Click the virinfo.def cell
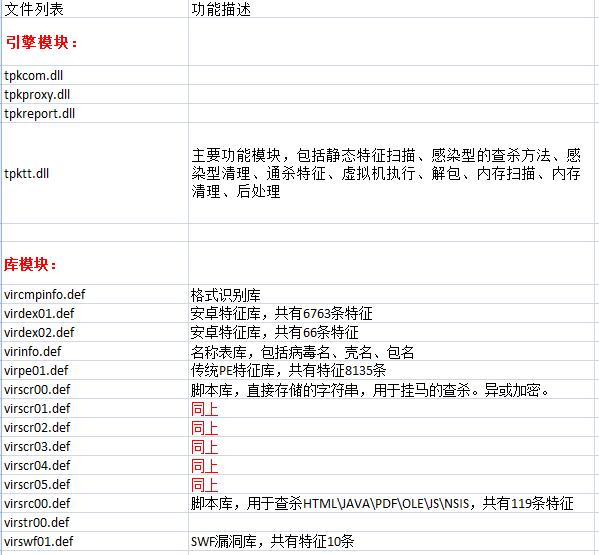This screenshot has width=599, height=555. [95, 351]
